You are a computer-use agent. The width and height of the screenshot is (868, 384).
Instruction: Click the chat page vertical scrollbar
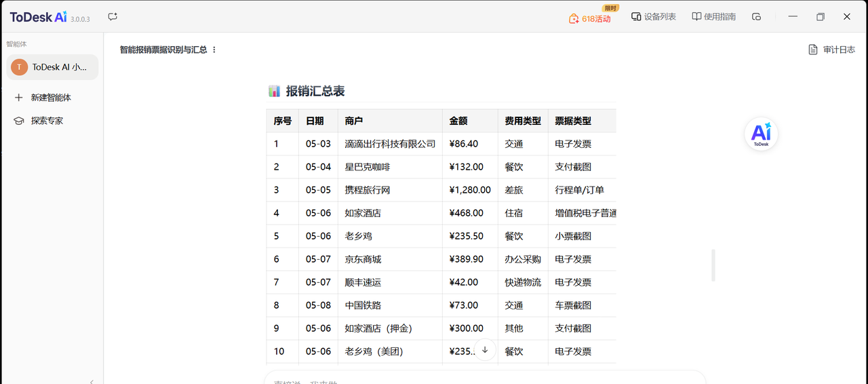coord(713,265)
